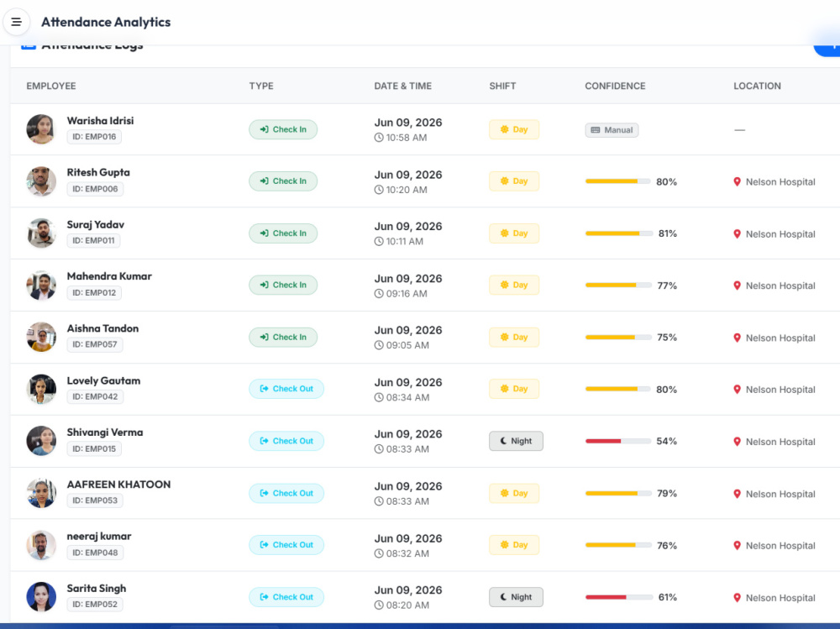Click Suraj Yadav's avatar photo

(x=41, y=233)
